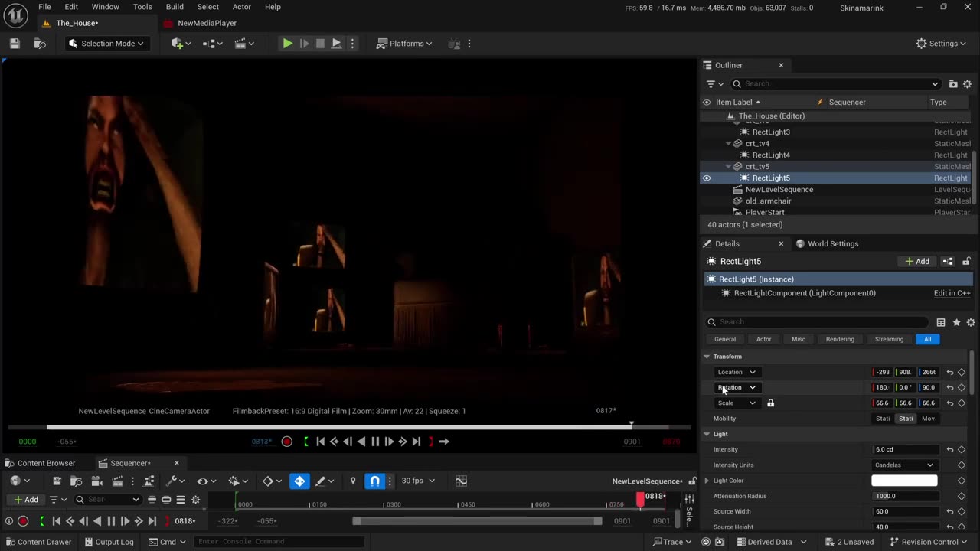Open the Intensity Units Candelas dropdown
Screen dimensions: 980x551
click(x=904, y=465)
